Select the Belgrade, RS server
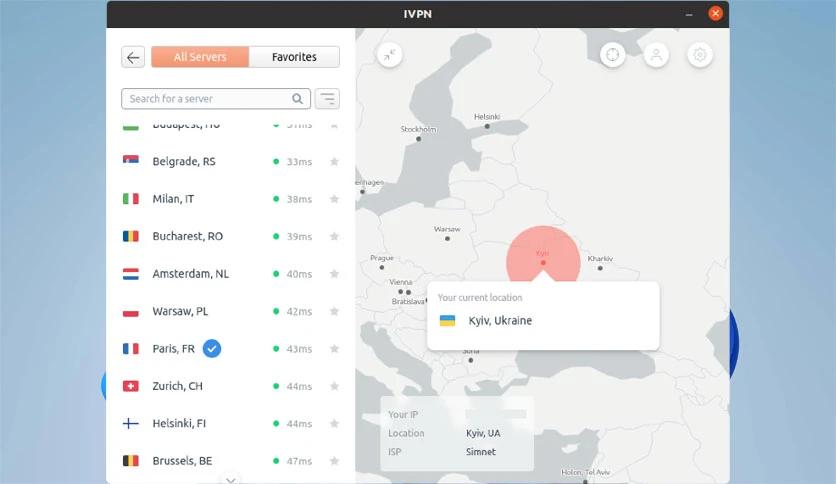Viewport: 836px width, 484px height. point(230,162)
